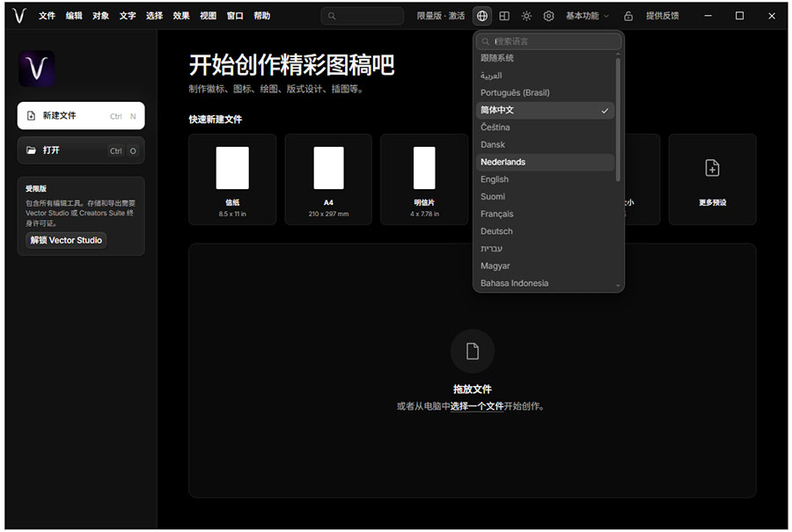The width and height of the screenshot is (792, 532).
Task: Open the 视图 menu
Action: coord(208,16)
